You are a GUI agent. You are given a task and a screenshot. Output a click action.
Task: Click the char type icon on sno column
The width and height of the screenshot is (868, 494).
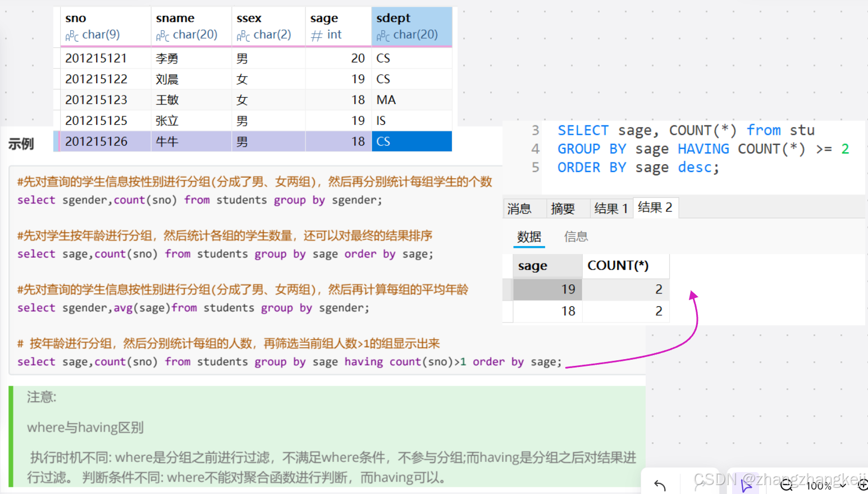[72, 35]
